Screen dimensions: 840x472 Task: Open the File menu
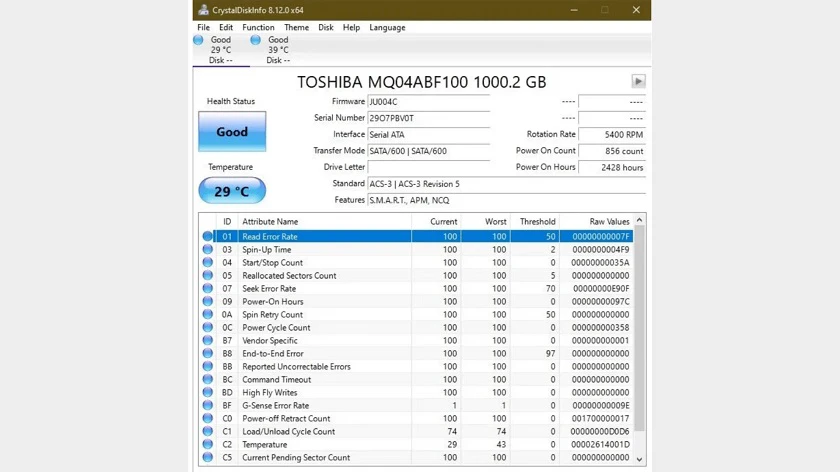click(204, 27)
